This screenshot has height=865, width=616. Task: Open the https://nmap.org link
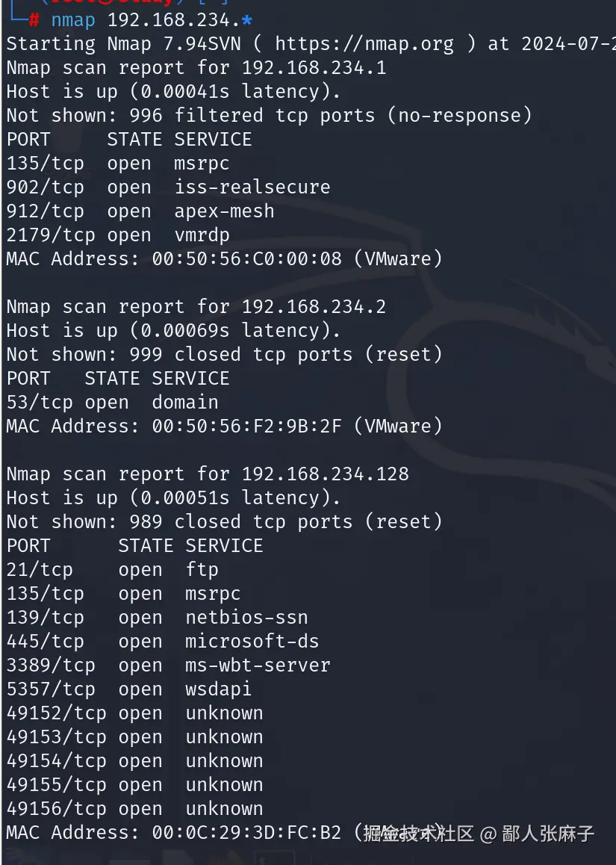click(364, 44)
